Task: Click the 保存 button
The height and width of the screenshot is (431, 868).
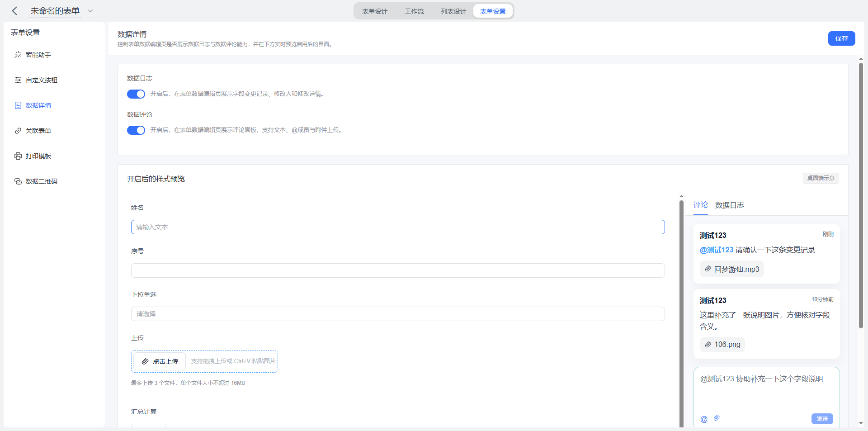Action: [x=842, y=38]
